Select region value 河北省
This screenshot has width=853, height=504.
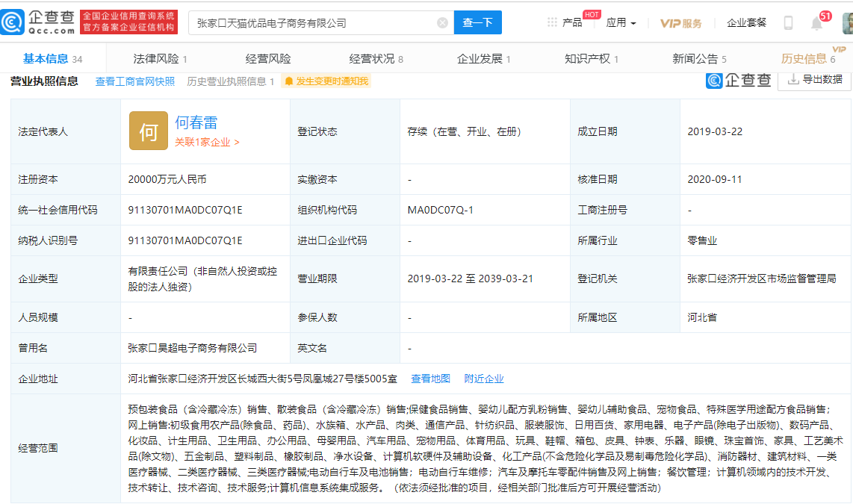[x=702, y=317]
